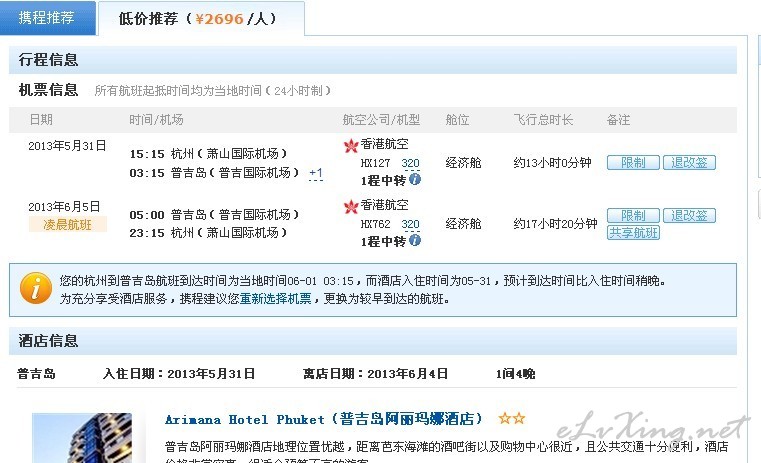Click Hong Kong Airlines logo for HX762
761x463 pixels.
pos(351,206)
